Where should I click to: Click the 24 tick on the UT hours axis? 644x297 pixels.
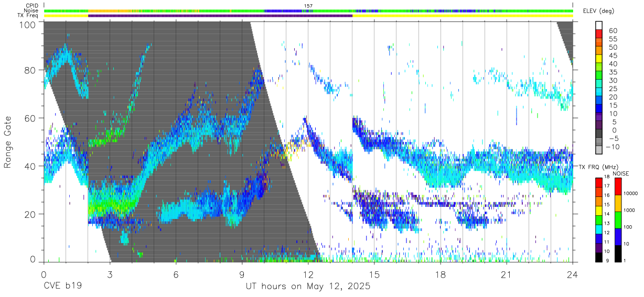click(573, 274)
